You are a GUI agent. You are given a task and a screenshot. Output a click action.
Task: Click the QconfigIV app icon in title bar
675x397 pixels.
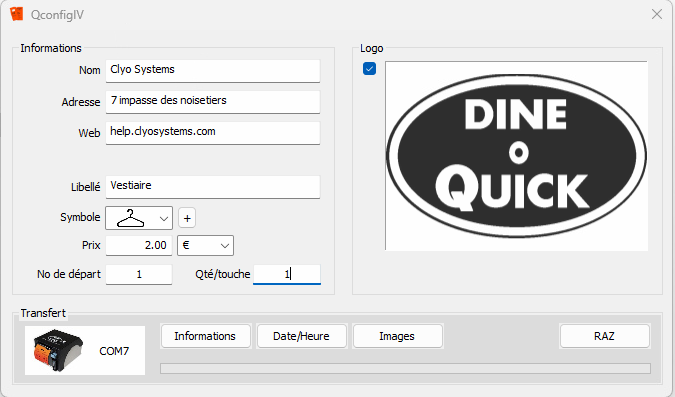click(16, 14)
